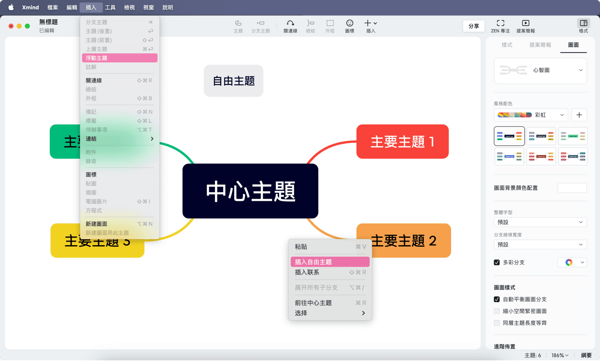Toggle the 格式 format panel icon

[x=583, y=26]
